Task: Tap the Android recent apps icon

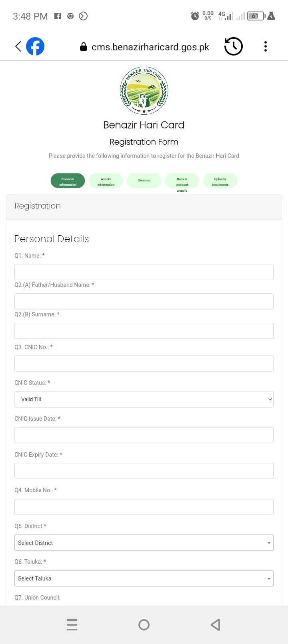Action: click(72, 625)
